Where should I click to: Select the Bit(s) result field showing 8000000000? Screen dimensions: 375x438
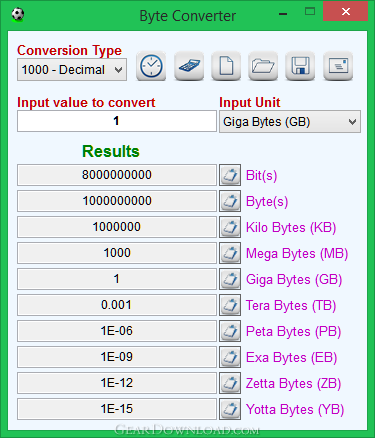pyautogui.click(x=117, y=175)
